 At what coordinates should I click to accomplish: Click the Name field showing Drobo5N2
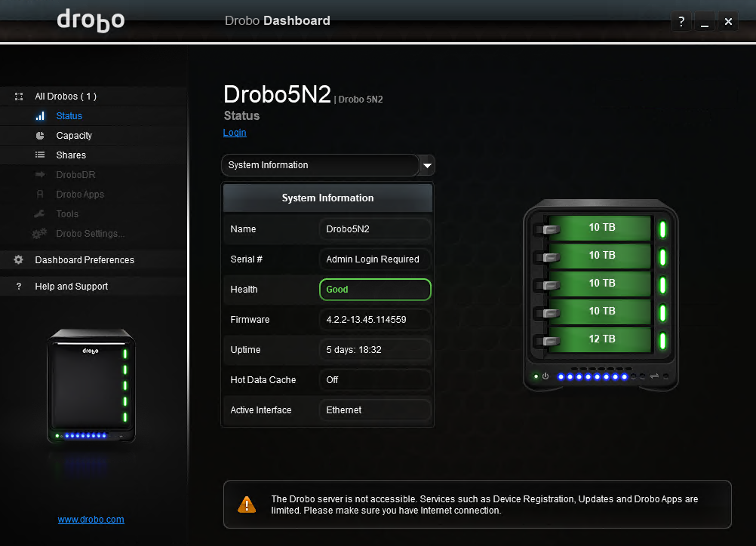click(x=375, y=229)
